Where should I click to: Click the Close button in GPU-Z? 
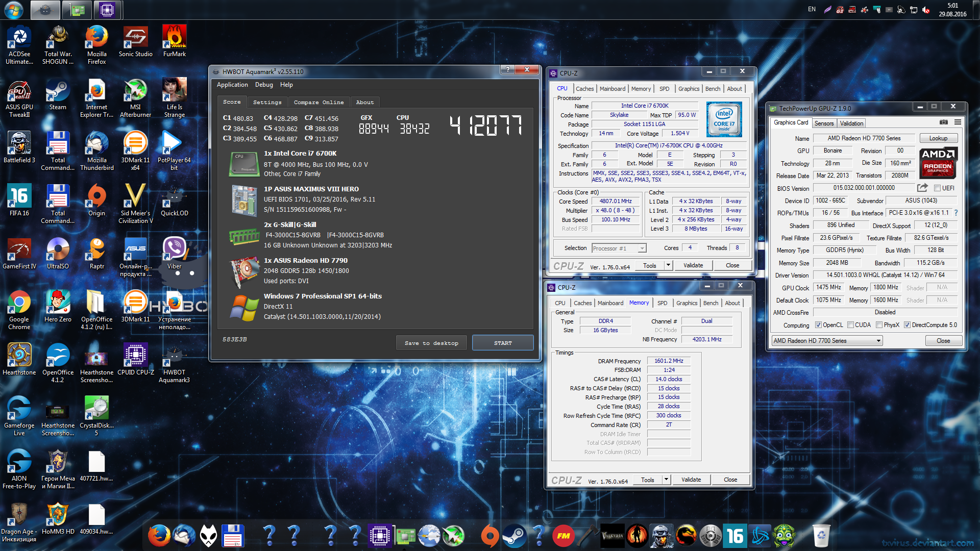click(x=943, y=341)
